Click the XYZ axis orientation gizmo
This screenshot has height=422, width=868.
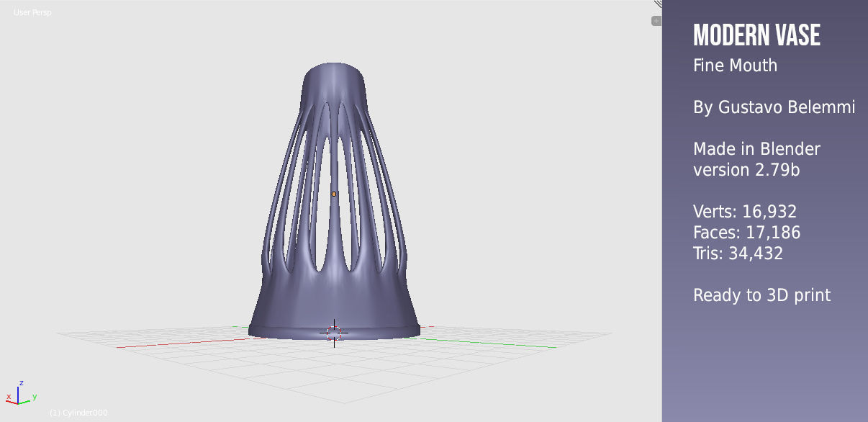pos(21,392)
